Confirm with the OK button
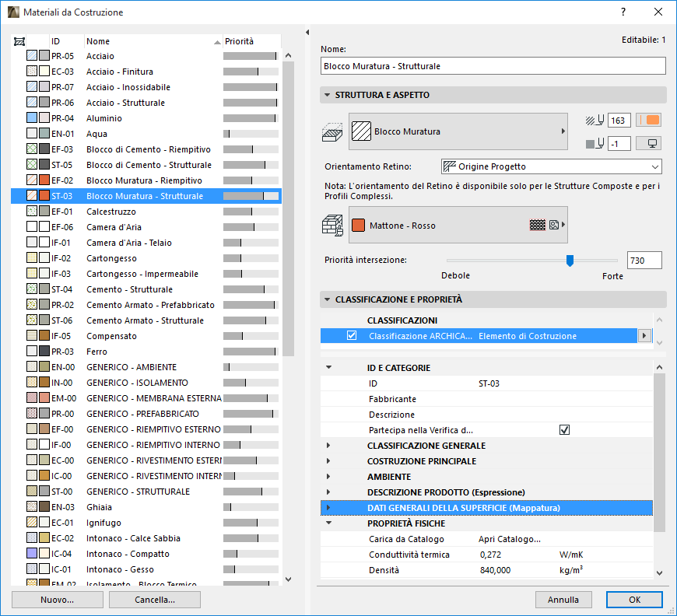The width and height of the screenshot is (677, 616). click(634, 600)
